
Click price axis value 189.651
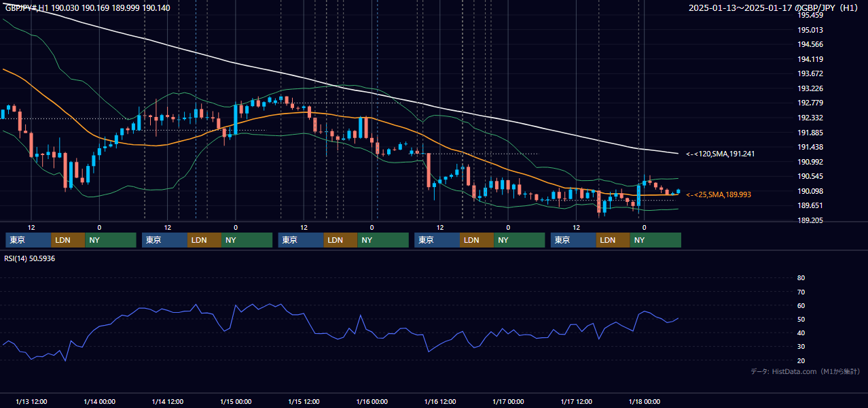[810, 205]
